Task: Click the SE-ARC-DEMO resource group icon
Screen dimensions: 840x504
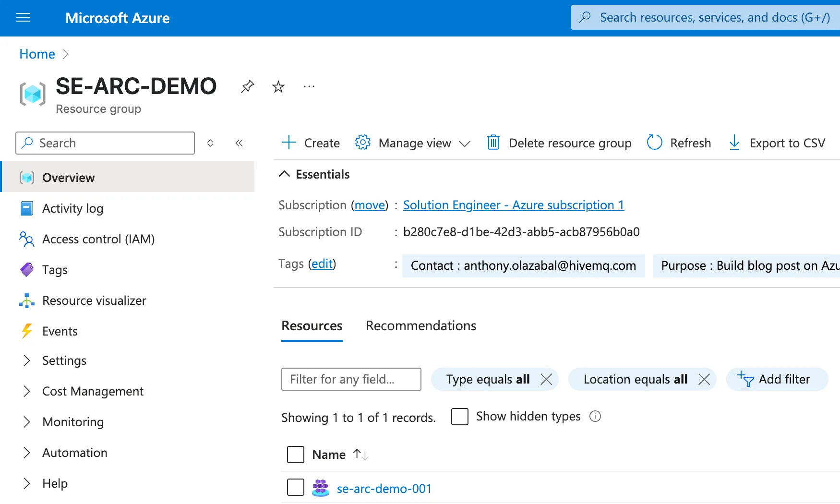Action: pyautogui.click(x=33, y=94)
